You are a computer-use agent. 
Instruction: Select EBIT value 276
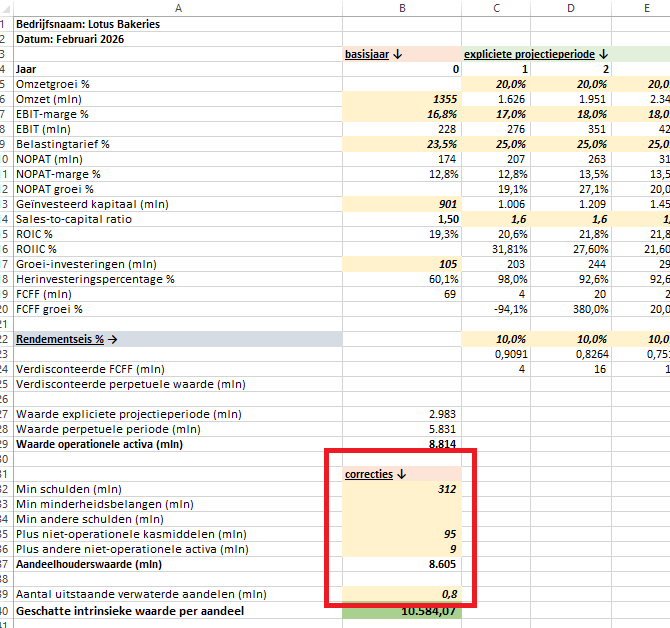tap(496, 129)
